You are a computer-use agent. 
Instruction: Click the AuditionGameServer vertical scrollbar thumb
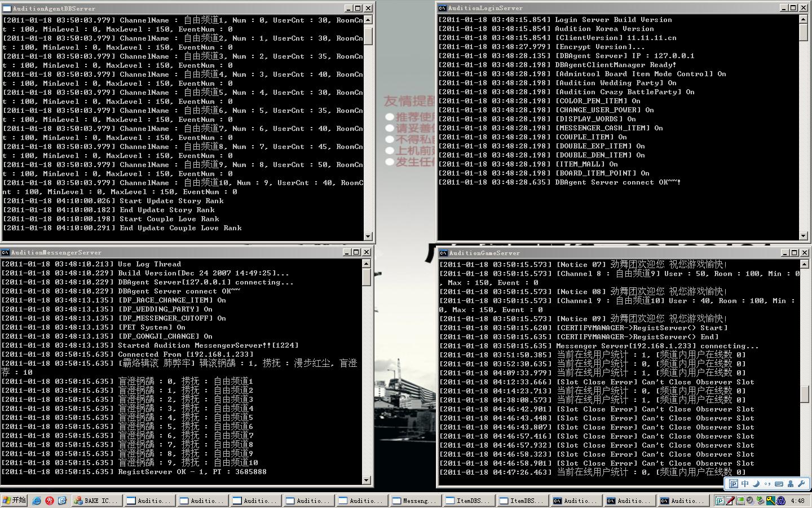[804, 393]
